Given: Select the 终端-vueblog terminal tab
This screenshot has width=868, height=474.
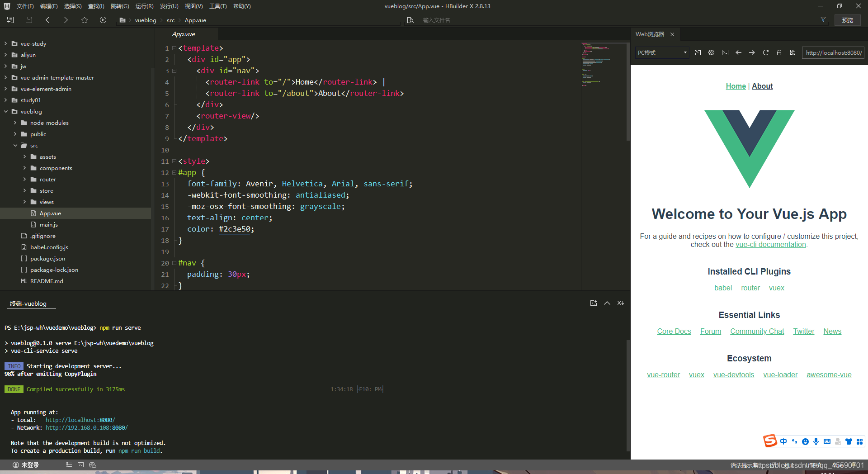Looking at the screenshot, I should (28, 303).
